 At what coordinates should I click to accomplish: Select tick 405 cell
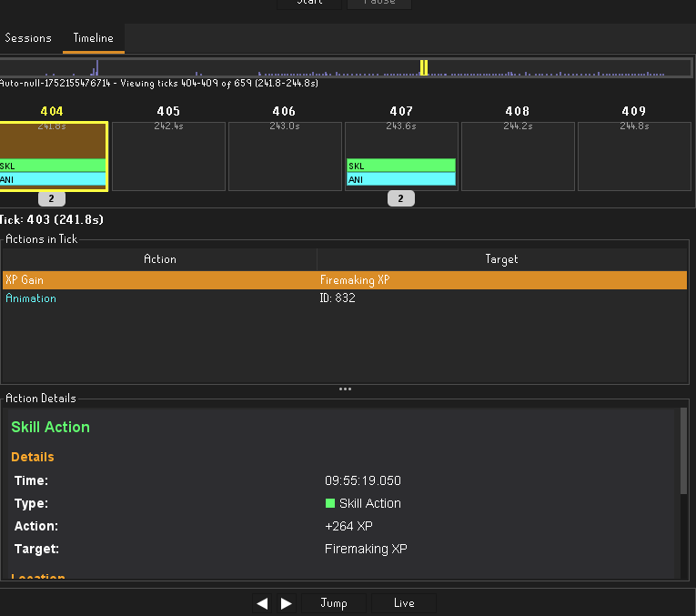[x=168, y=157]
